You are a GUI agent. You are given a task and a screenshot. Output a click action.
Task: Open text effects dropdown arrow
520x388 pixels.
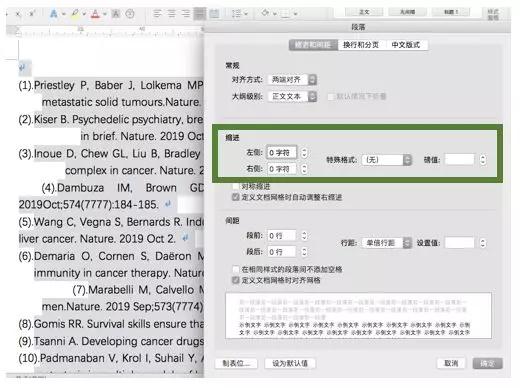pyautogui.click(x=63, y=14)
